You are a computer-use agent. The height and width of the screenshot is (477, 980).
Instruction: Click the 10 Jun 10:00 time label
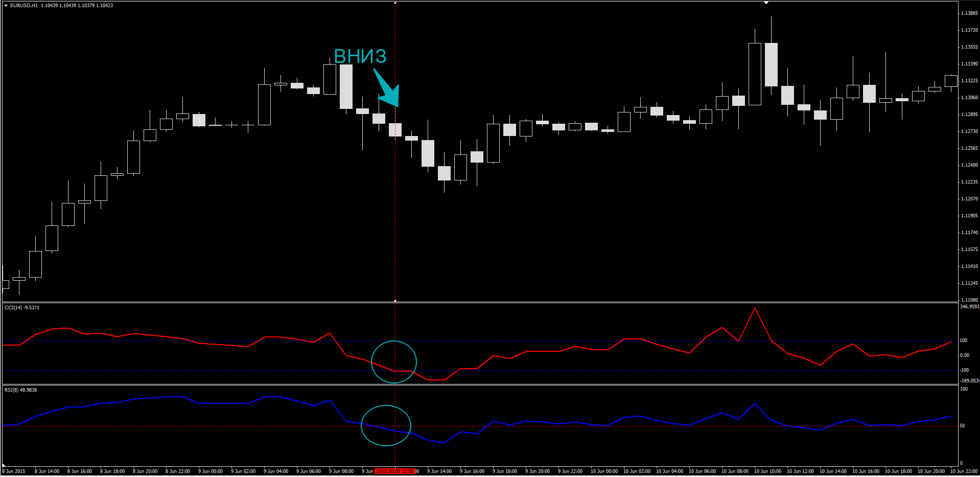(767, 471)
